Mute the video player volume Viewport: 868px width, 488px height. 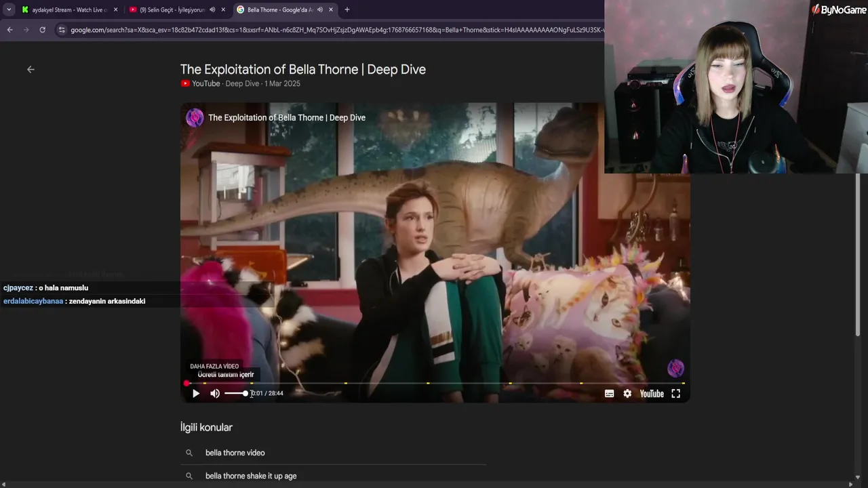[x=215, y=393]
